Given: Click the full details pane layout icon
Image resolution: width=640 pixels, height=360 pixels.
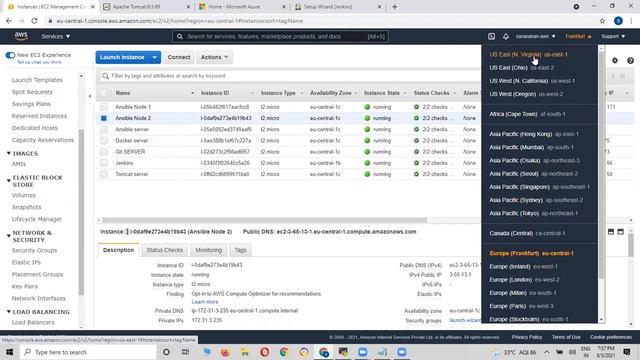Looking at the screenshot, I should tap(620, 231).
